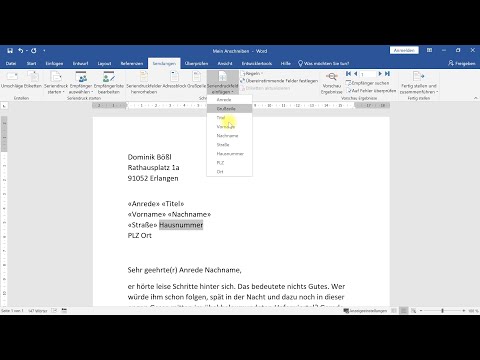This screenshot has height=360, width=480.
Task: Switch to the Referenzen tab
Action: (x=132, y=63)
